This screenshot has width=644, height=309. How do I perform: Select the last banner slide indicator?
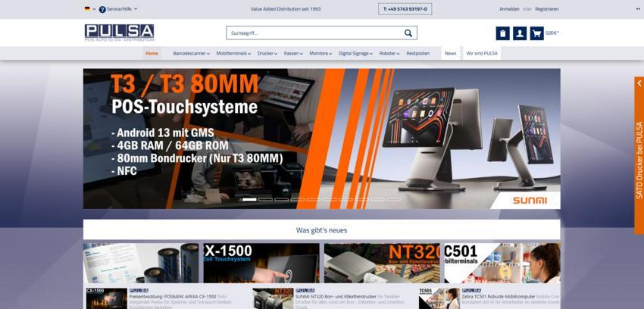point(393,199)
